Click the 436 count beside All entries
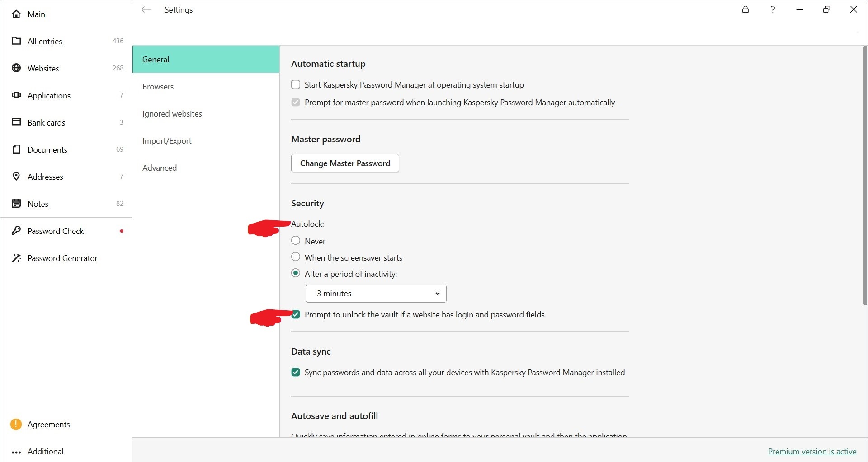The width and height of the screenshot is (868, 462). tap(118, 41)
